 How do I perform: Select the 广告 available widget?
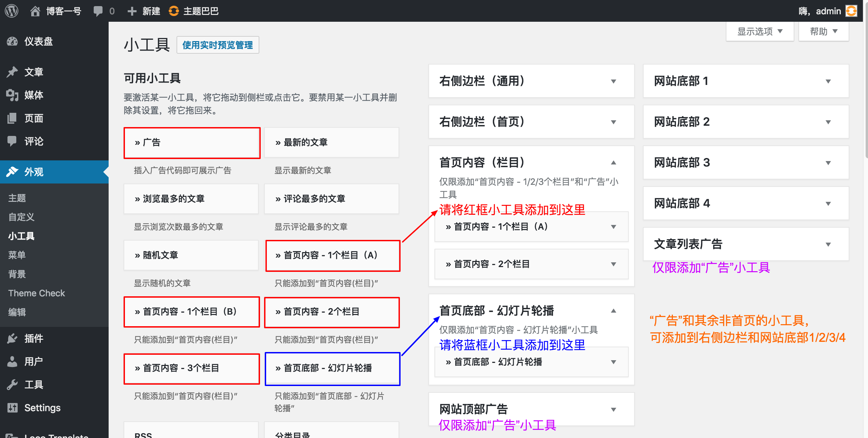pyautogui.click(x=192, y=143)
